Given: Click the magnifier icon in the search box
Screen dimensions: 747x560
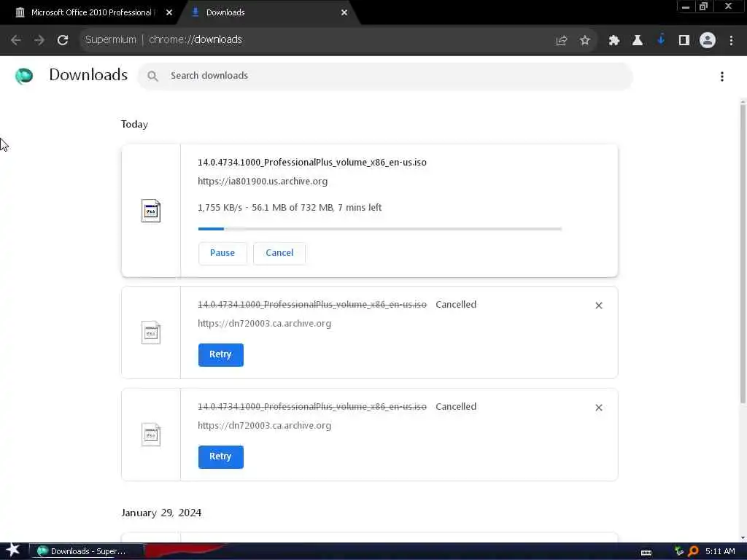Looking at the screenshot, I should pyautogui.click(x=152, y=76).
